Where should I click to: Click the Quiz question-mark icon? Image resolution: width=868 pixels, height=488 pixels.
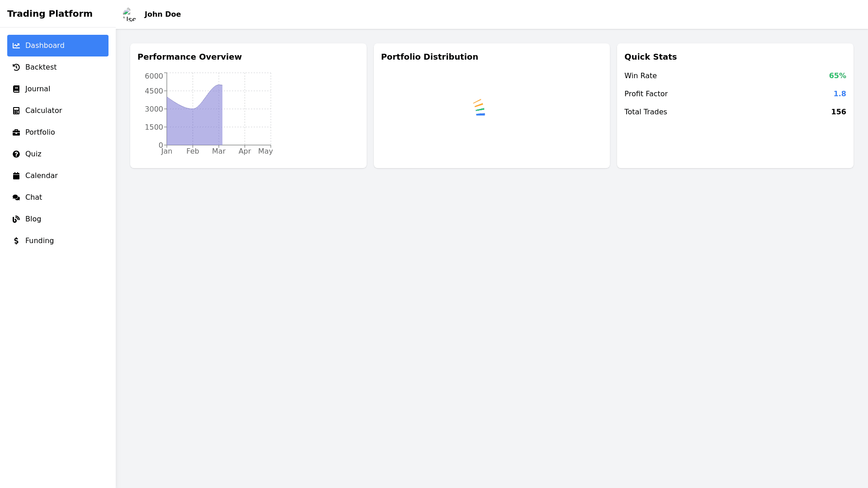pyautogui.click(x=16, y=154)
